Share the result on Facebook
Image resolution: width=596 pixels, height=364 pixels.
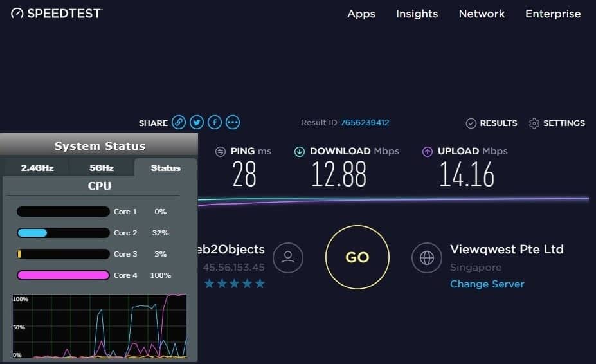214,122
